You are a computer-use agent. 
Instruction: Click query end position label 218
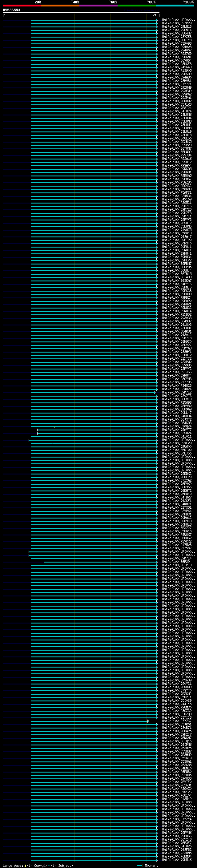tap(155, 15)
